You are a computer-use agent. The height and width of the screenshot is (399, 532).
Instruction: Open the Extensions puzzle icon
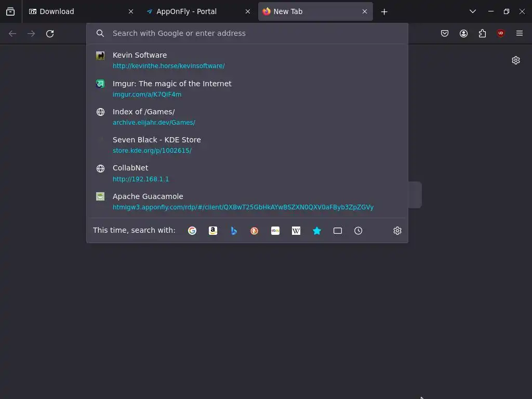[x=482, y=33]
